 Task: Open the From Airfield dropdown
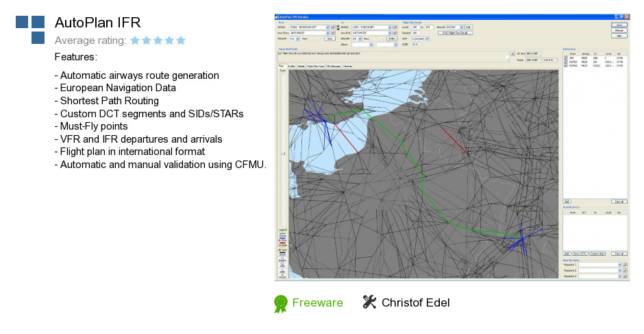(327, 27)
